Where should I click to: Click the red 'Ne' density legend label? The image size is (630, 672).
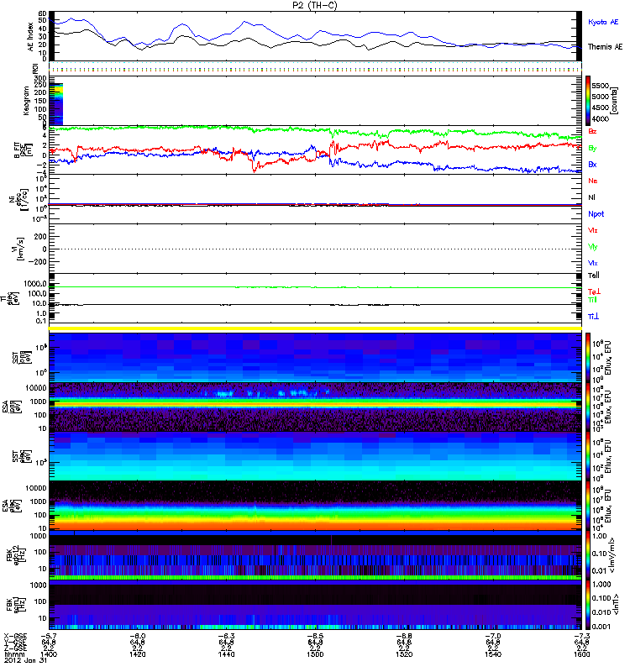click(x=593, y=181)
